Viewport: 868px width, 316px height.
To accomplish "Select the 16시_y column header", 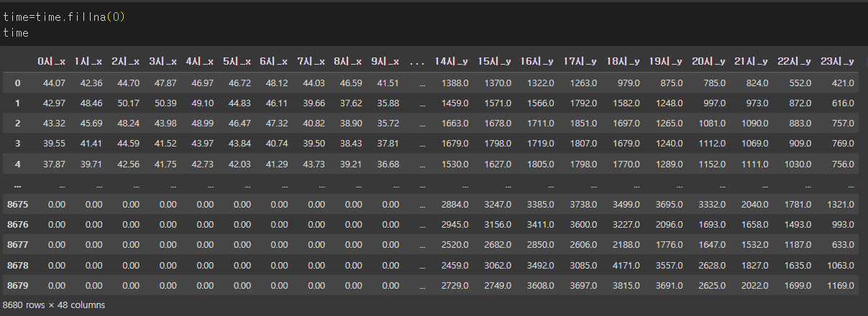I will click(537, 62).
